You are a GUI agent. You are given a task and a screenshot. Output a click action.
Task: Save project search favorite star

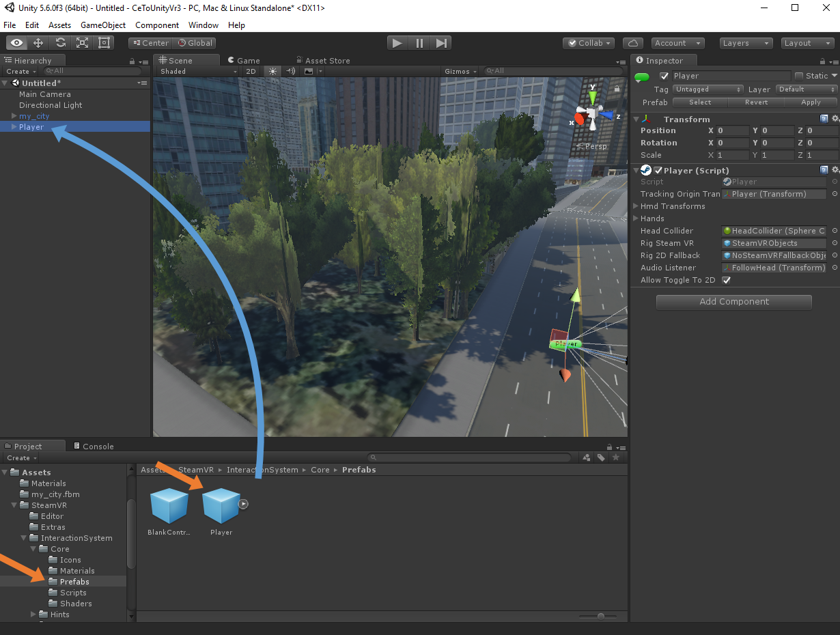pos(616,457)
